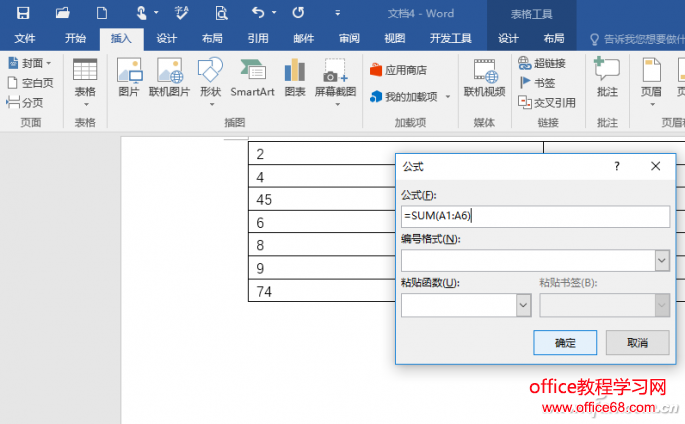Insert a 交叉引用 (Cross-reference)
This screenshot has width=685, height=424.
[547, 103]
